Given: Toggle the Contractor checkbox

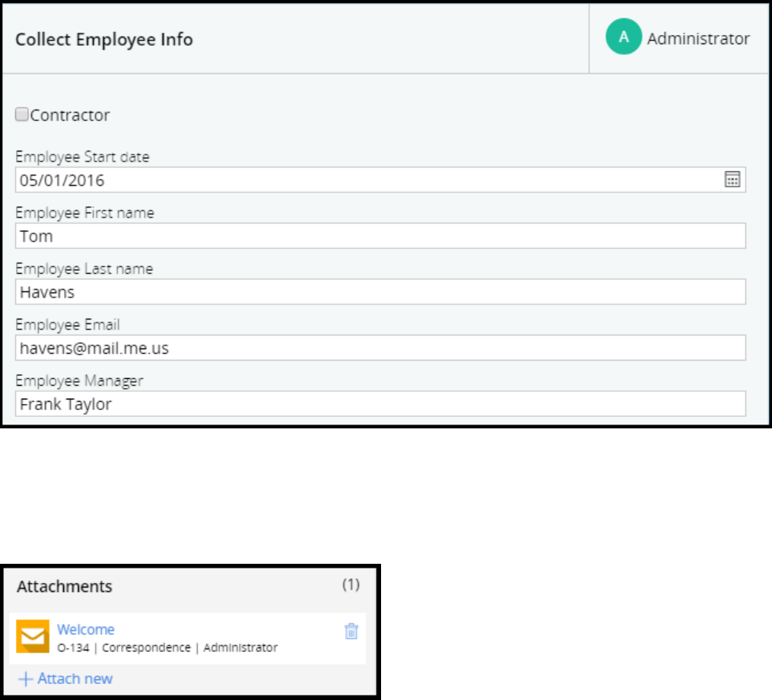Looking at the screenshot, I should click(x=22, y=115).
